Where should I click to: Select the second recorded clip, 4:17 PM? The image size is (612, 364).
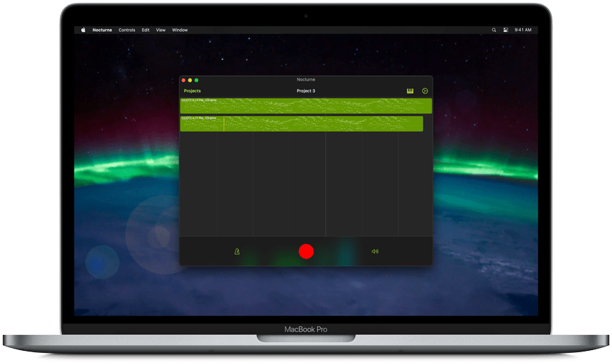click(302, 124)
